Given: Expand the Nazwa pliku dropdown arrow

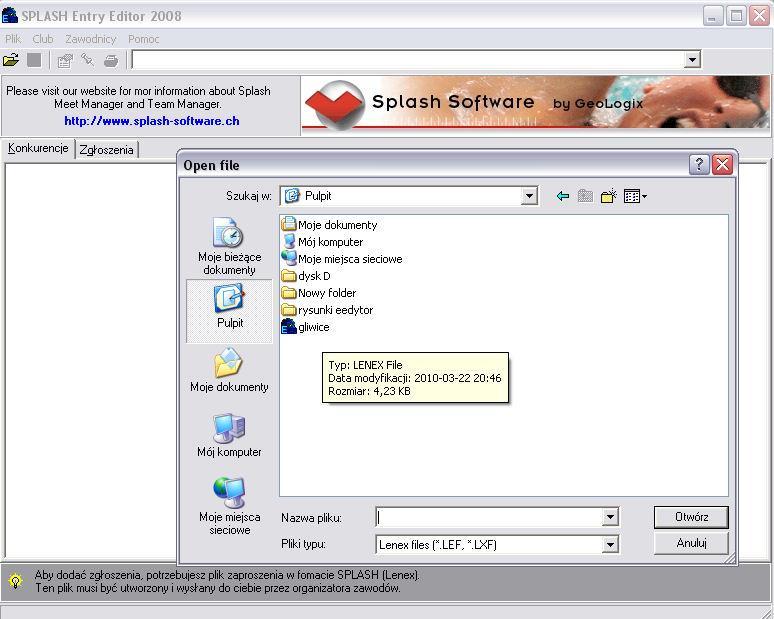Looking at the screenshot, I should tap(610, 517).
